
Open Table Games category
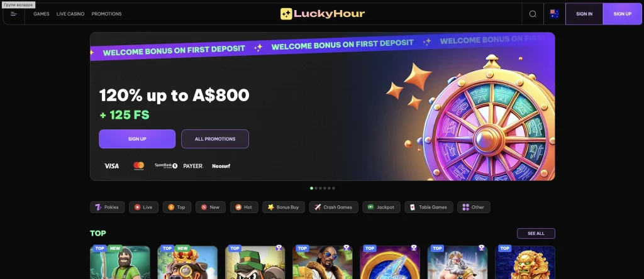click(428, 207)
